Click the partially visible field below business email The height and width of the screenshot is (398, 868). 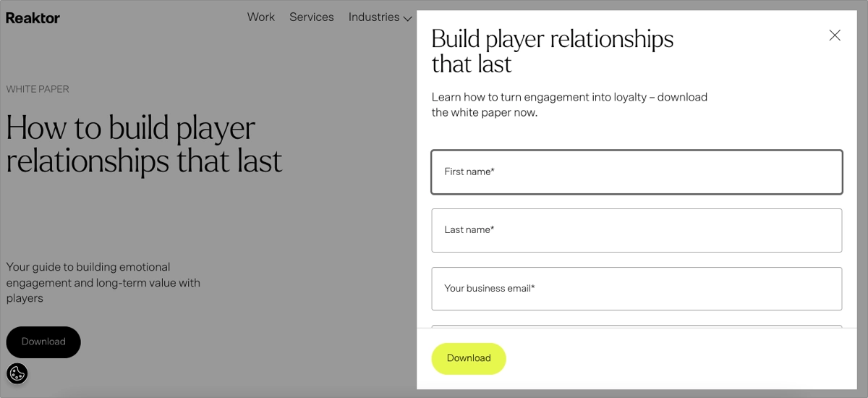click(x=637, y=326)
